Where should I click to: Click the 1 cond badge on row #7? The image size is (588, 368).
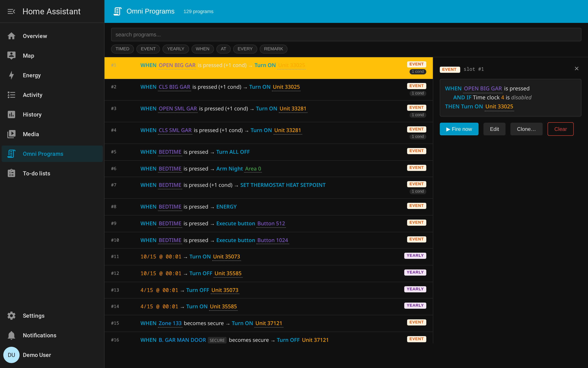click(418, 191)
